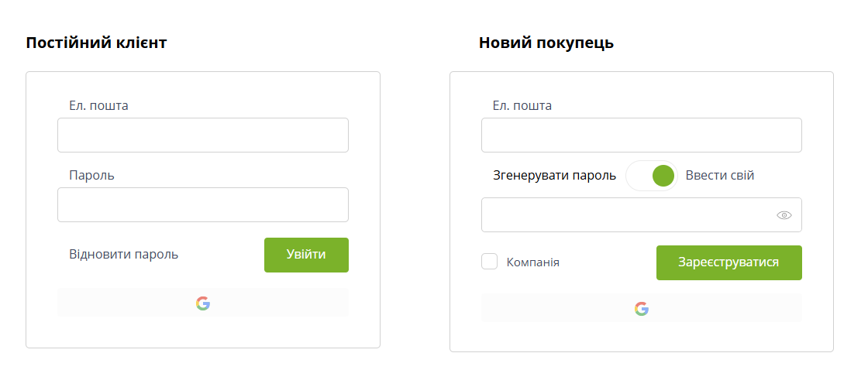
Task: Click the Зареєструватися button
Action: coord(729,262)
